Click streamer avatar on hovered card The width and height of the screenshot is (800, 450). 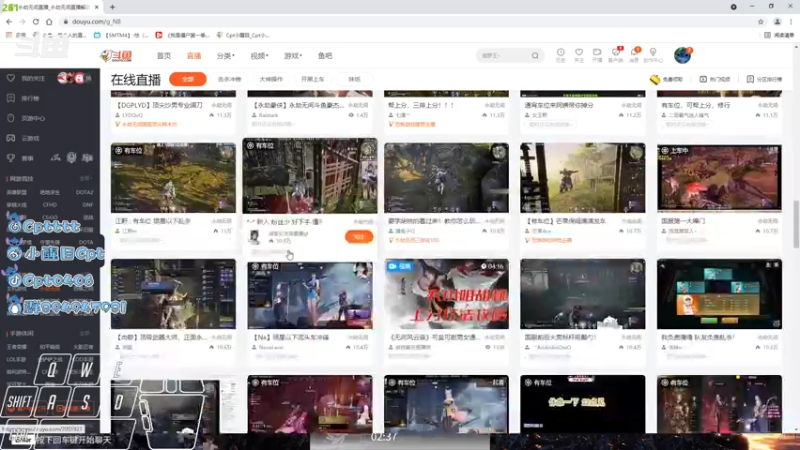tap(254, 237)
